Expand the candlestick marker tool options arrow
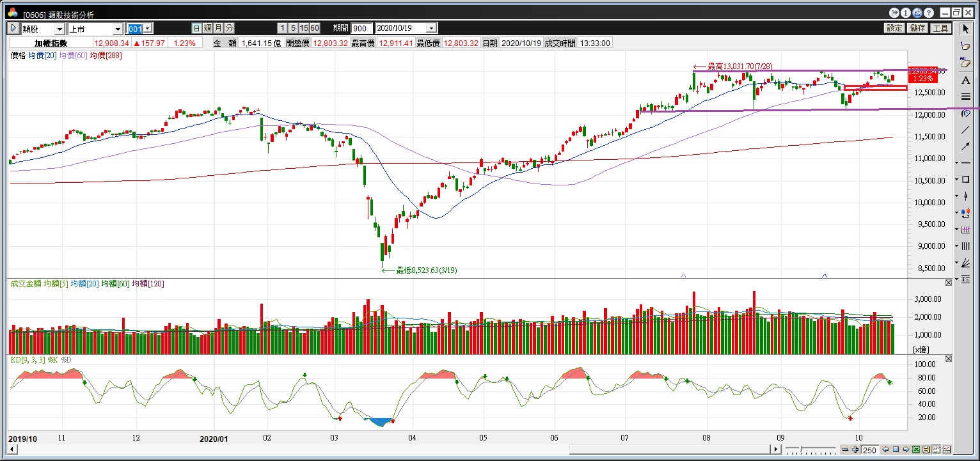Image resolution: width=980 pixels, height=461 pixels. point(957,196)
